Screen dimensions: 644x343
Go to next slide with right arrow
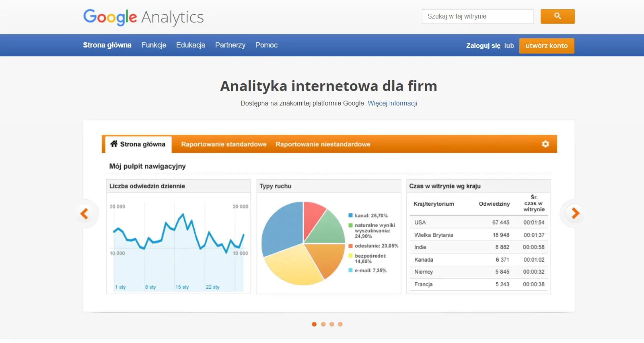pyautogui.click(x=576, y=213)
